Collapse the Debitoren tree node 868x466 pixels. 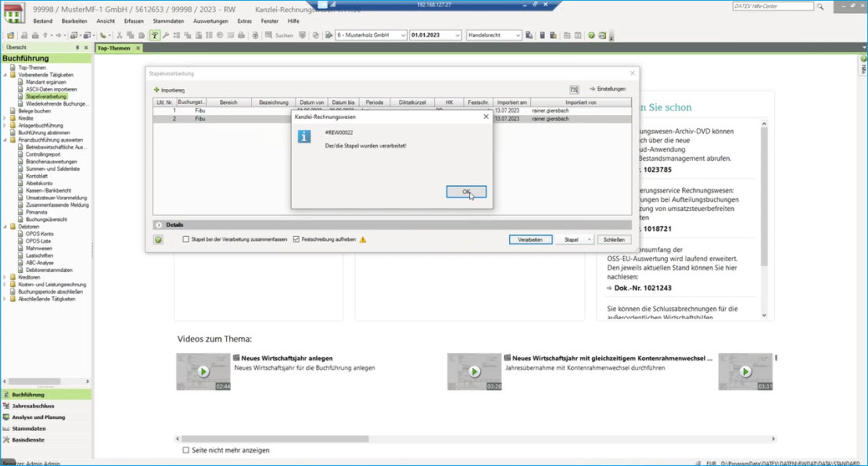[5, 227]
